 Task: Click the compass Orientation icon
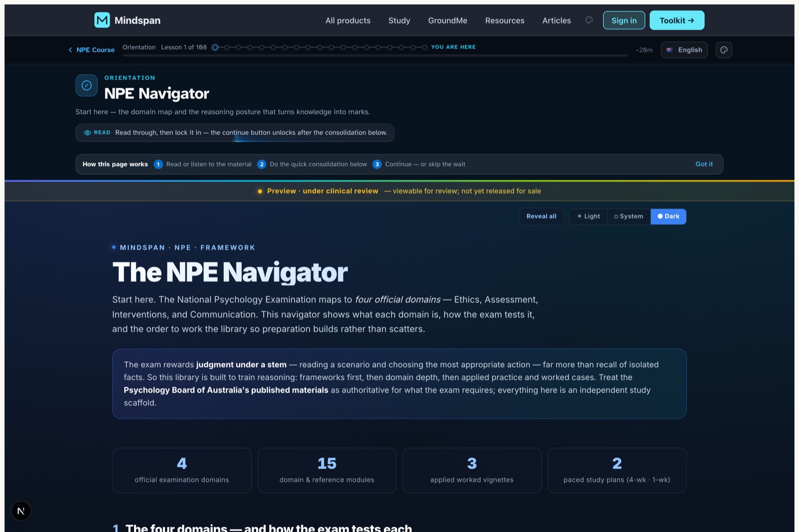pyautogui.click(x=86, y=85)
